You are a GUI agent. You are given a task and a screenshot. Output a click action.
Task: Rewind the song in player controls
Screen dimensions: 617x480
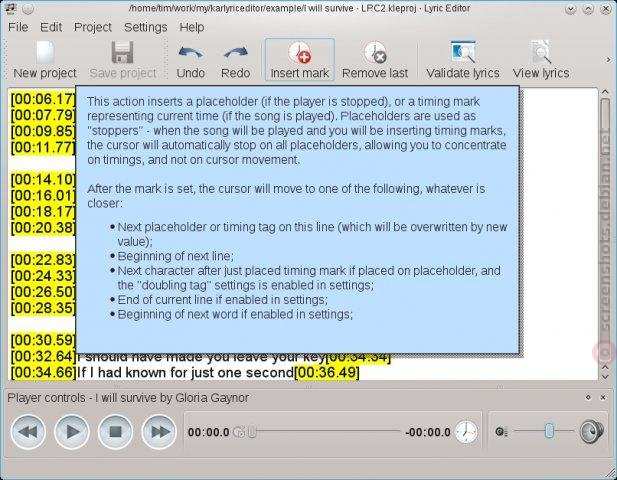[x=28, y=432]
